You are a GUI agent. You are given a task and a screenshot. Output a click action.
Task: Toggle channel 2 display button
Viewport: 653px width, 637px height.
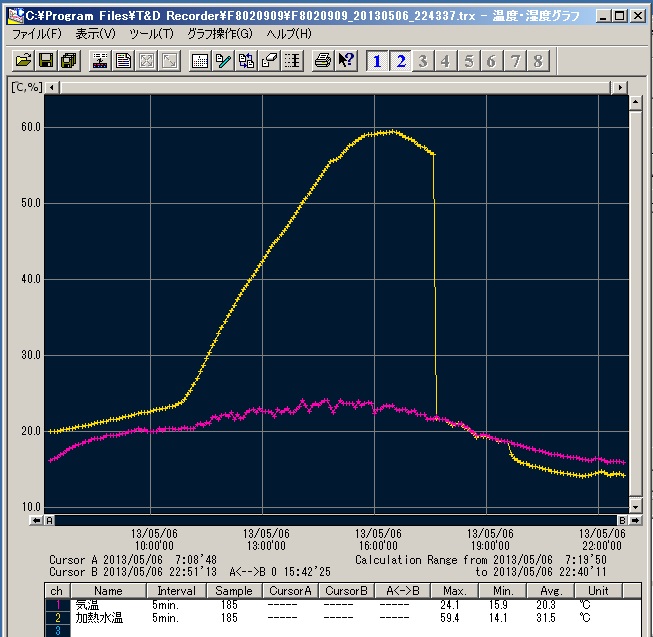[x=400, y=61]
